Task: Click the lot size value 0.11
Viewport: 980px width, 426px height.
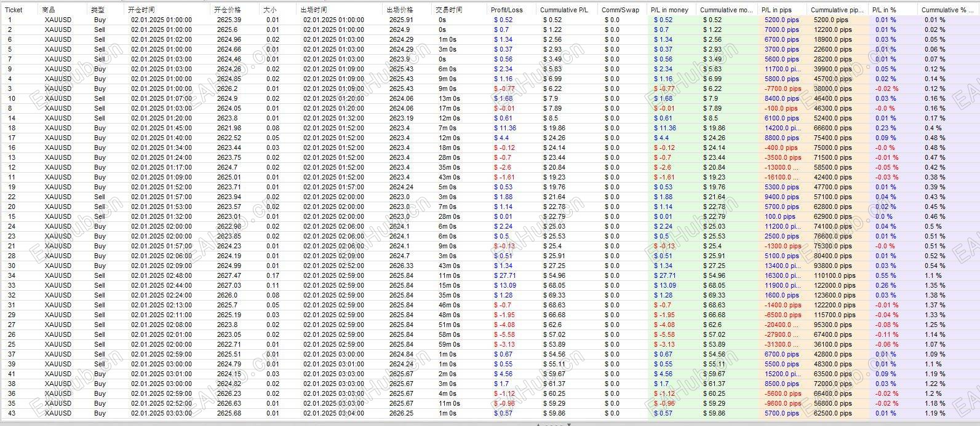Action: (273, 285)
